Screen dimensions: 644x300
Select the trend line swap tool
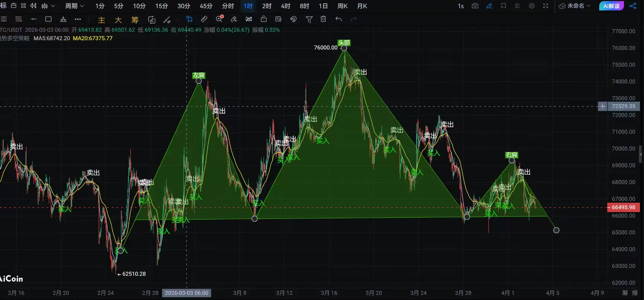click(167, 20)
